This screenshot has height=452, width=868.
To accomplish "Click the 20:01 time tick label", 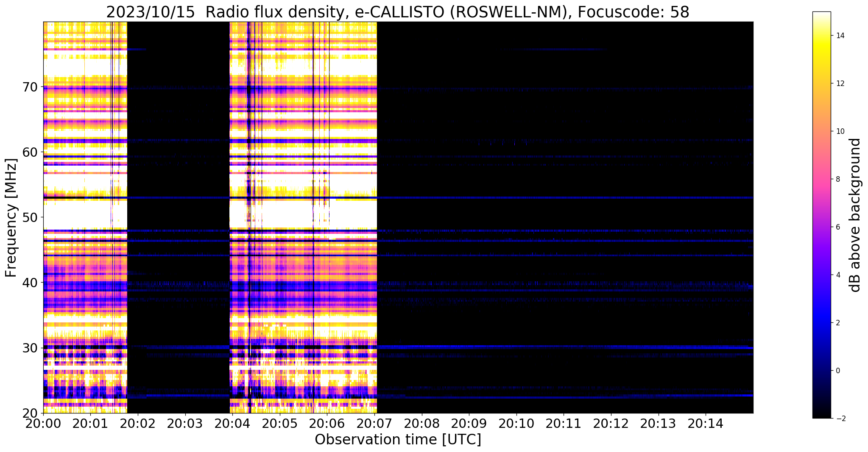I will coord(90,423).
